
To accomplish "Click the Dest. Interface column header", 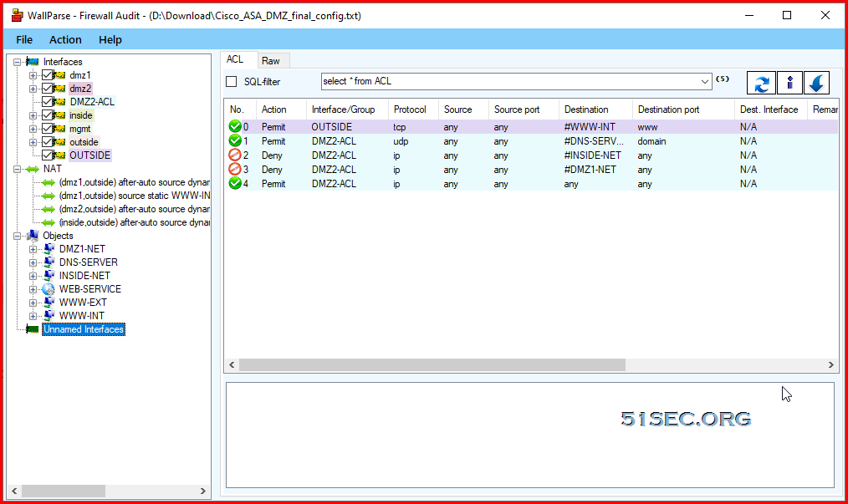I will pos(771,109).
